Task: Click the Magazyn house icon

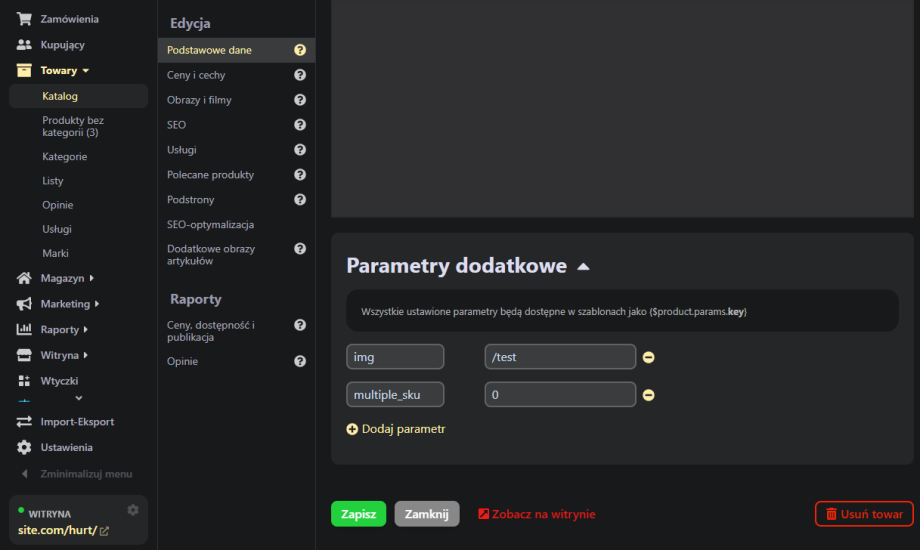Action: [24, 278]
